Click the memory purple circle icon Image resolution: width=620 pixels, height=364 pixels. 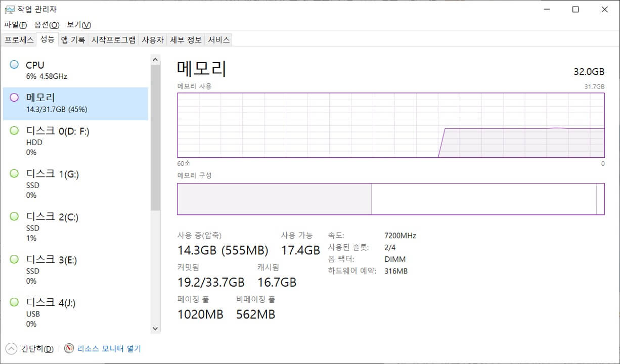tap(14, 98)
